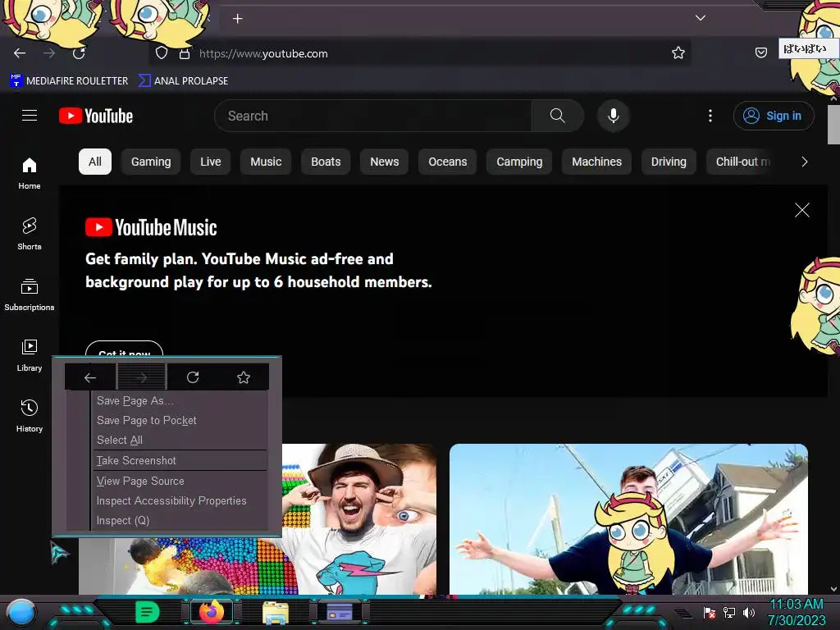Select the Oceans filter chip
840x630 pixels.
(x=447, y=162)
